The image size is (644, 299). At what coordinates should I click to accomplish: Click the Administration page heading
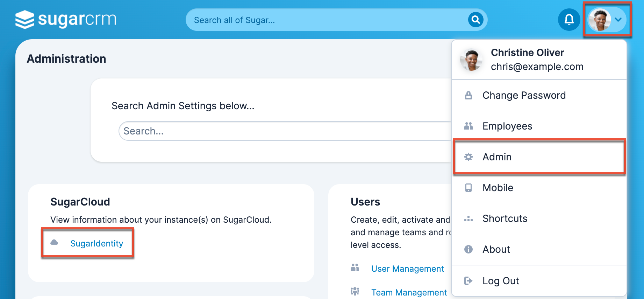tap(66, 58)
